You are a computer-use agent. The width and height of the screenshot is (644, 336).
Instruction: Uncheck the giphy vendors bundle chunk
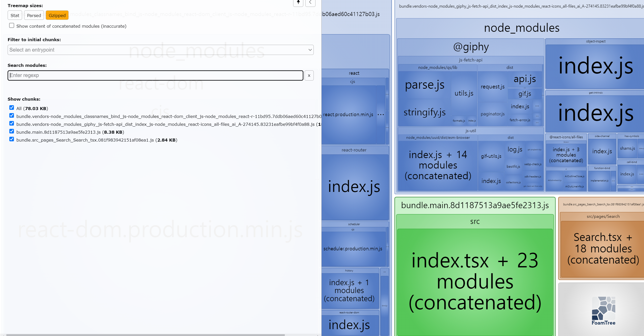[x=12, y=123]
